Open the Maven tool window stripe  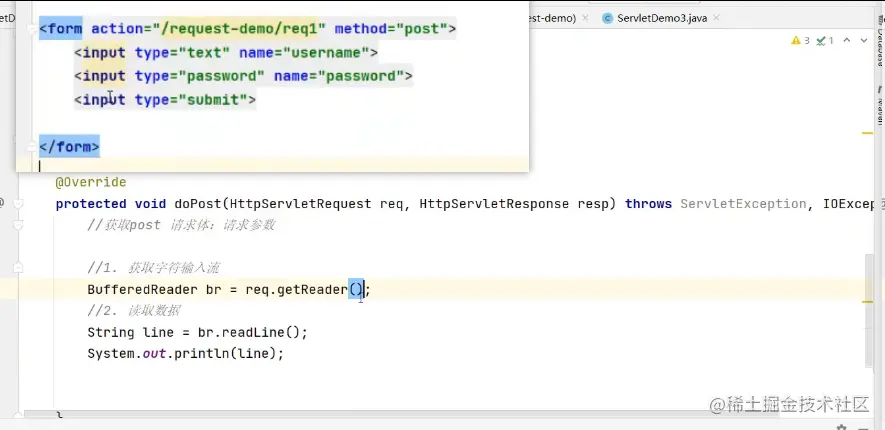coord(880,106)
